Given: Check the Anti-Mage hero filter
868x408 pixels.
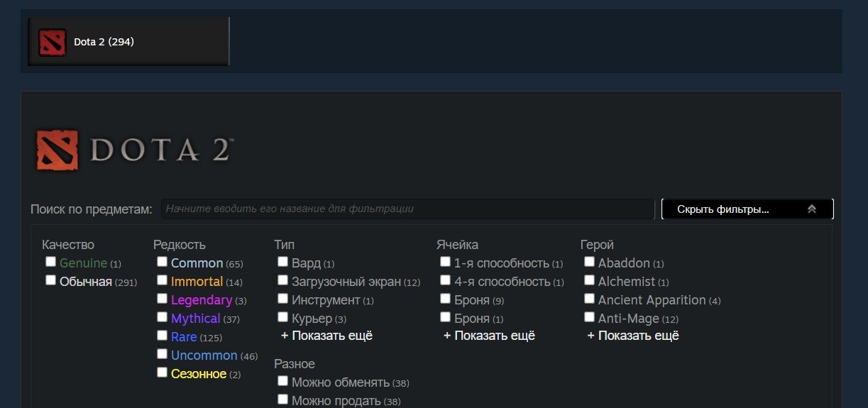Looking at the screenshot, I should 589,317.
